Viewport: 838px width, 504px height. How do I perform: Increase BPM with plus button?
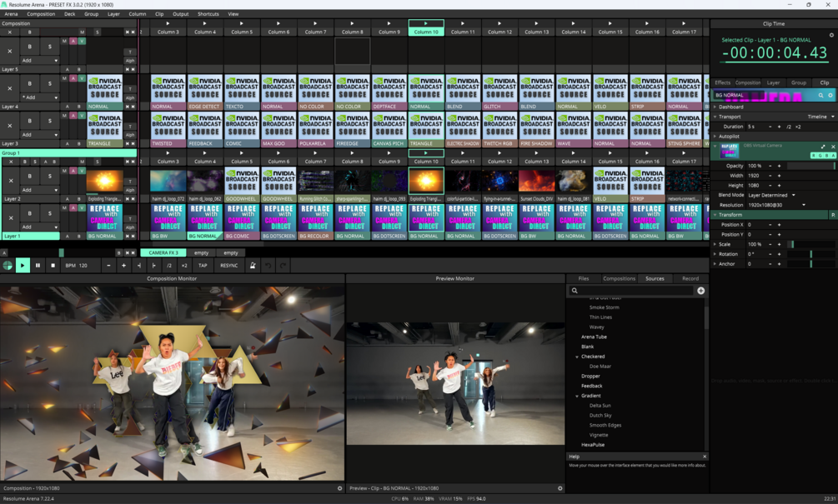[123, 266]
